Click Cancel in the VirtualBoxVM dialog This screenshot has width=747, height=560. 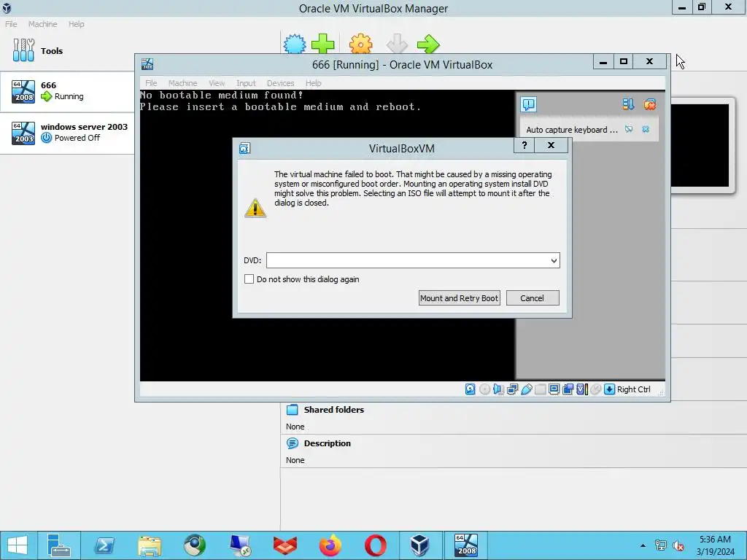(x=532, y=298)
